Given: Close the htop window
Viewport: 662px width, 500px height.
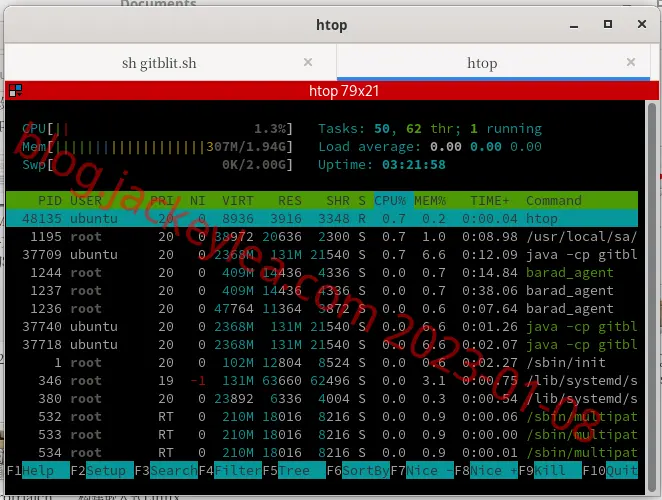Looking at the screenshot, I should 642,24.
